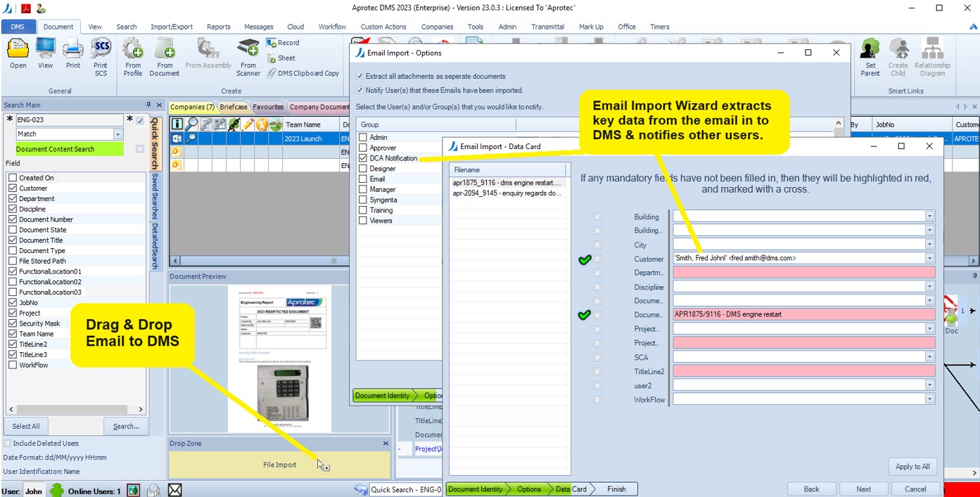
Task: Click the pencil column icon in grid header
Action: coord(248,124)
